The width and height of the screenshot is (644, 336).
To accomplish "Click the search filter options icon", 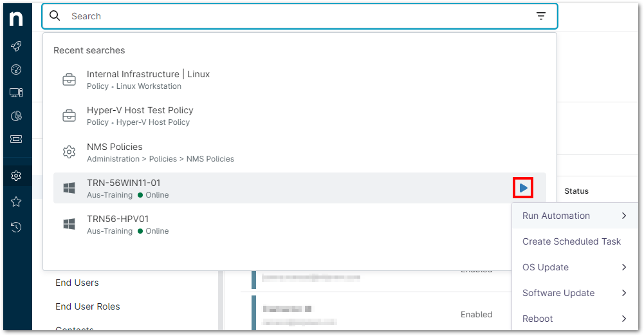I will pos(541,16).
